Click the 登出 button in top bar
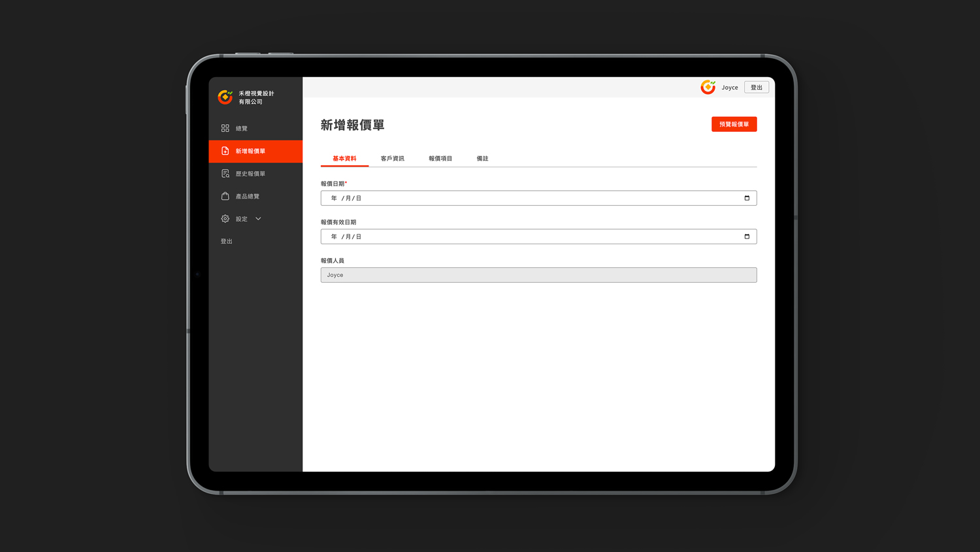 [756, 88]
